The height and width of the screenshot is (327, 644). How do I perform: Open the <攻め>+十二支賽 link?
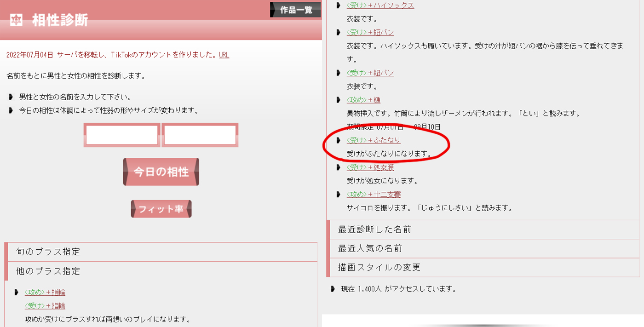click(x=374, y=195)
